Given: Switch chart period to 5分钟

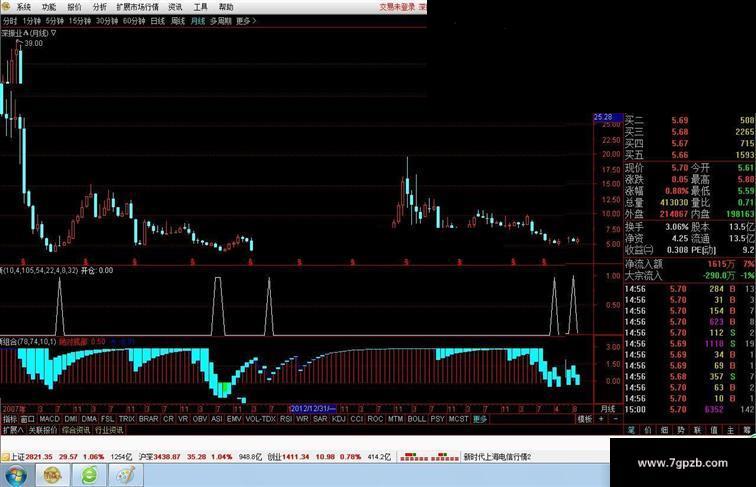Looking at the screenshot, I should [54, 21].
